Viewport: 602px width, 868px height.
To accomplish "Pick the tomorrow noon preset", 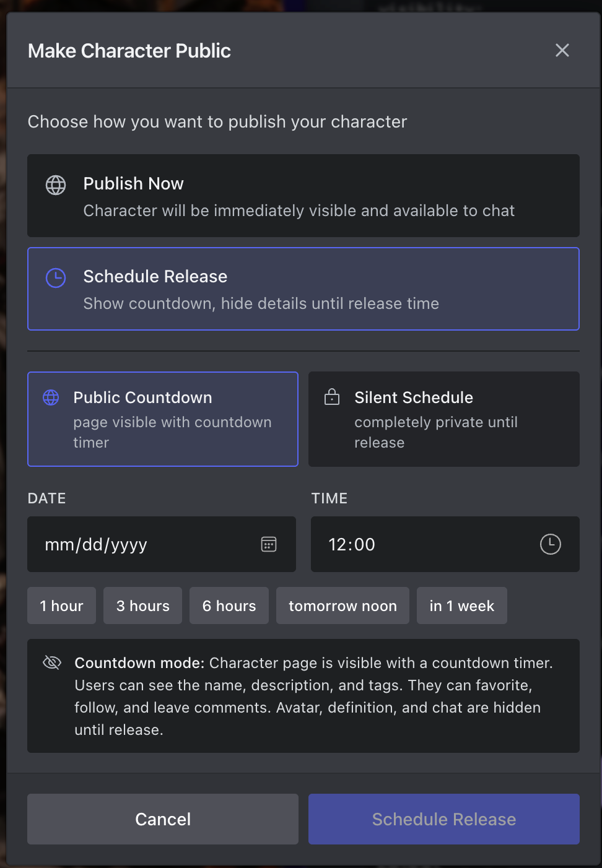I will tap(342, 605).
